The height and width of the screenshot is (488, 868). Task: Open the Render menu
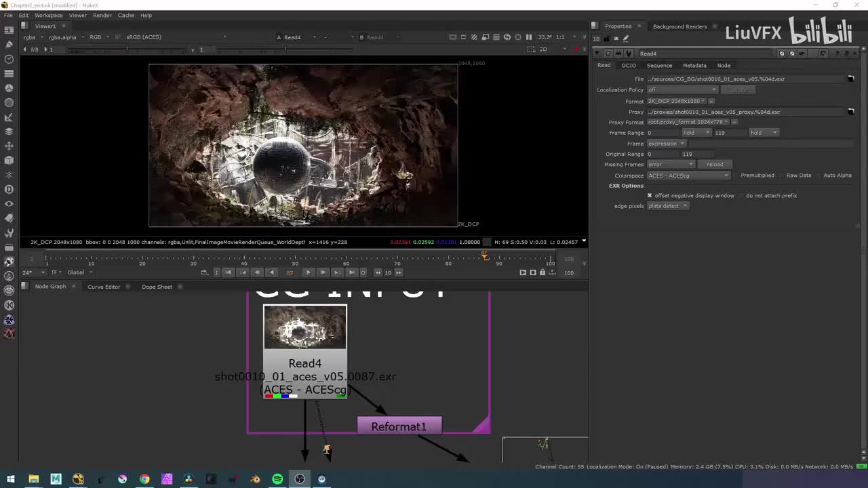pyautogui.click(x=102, y=15)
